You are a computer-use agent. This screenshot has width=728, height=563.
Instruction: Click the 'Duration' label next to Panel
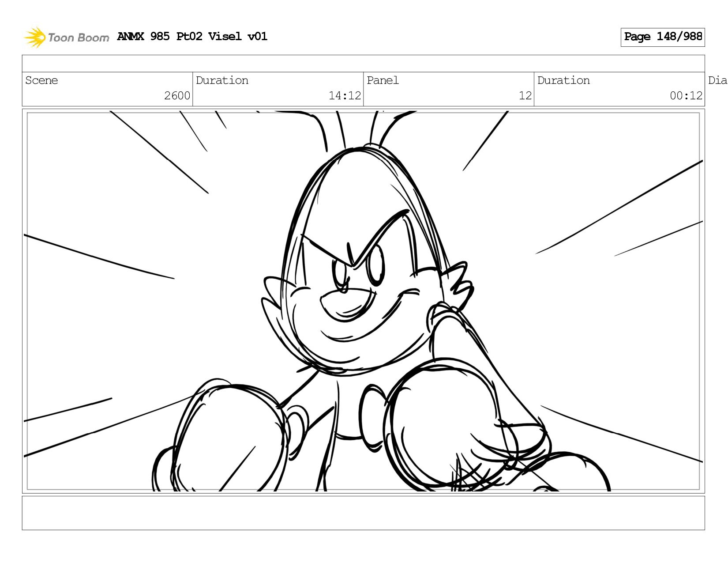pyautogui.click(x=563, y=80)
